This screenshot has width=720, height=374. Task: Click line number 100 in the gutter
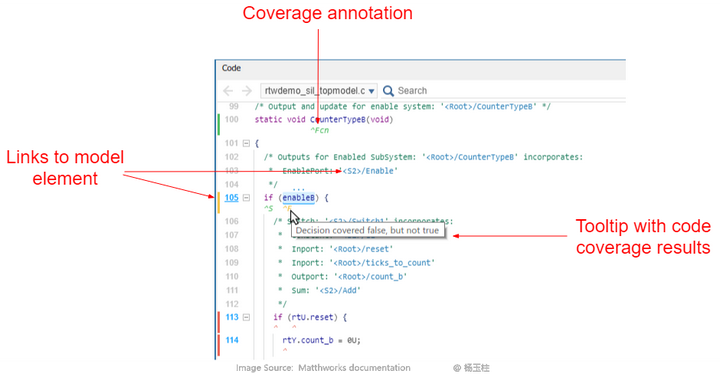232,119
